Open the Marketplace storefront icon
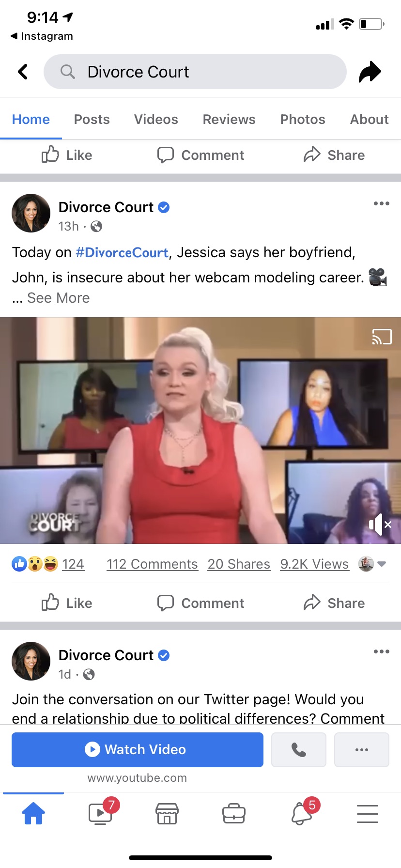Image resolution: width=401 pixels, height=868 pixels. tap(167, 813)
